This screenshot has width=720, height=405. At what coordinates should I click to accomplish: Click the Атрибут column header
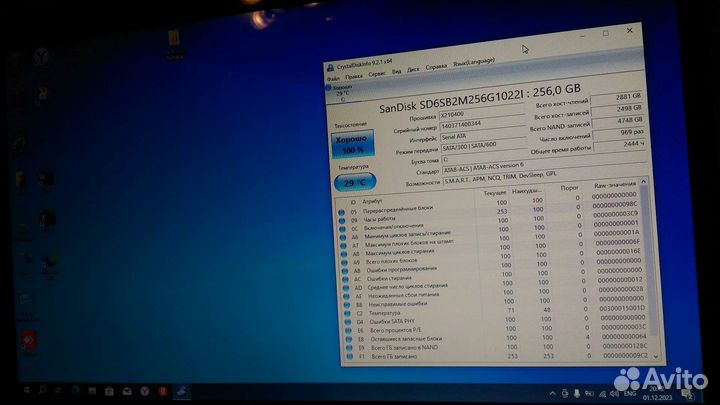372,201
